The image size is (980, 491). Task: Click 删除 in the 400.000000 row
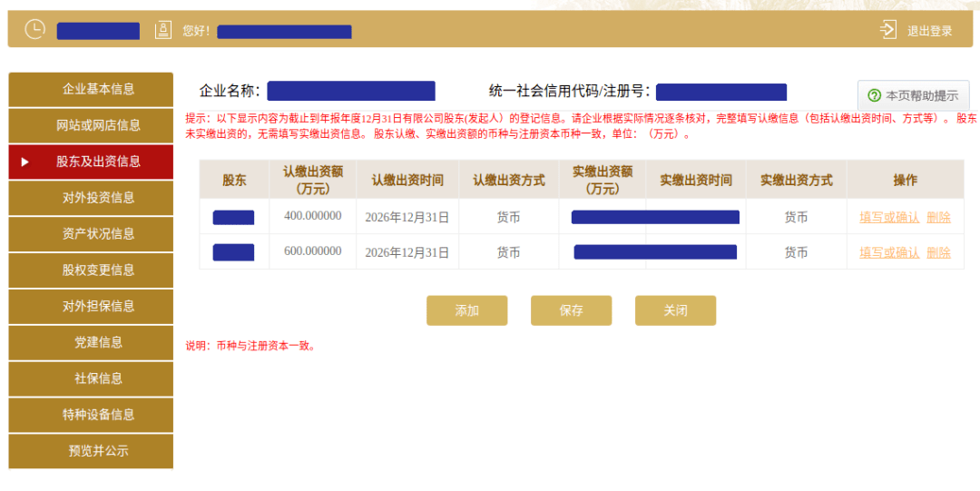[x=939, y=218]
